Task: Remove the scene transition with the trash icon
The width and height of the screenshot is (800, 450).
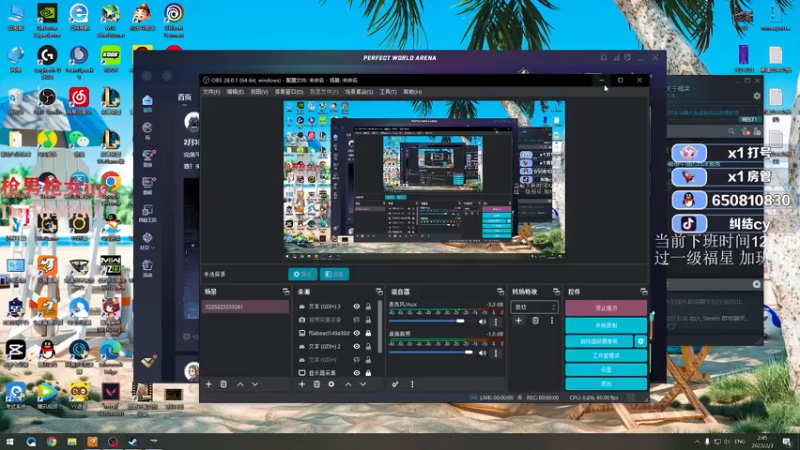Action: pos(535,320)
